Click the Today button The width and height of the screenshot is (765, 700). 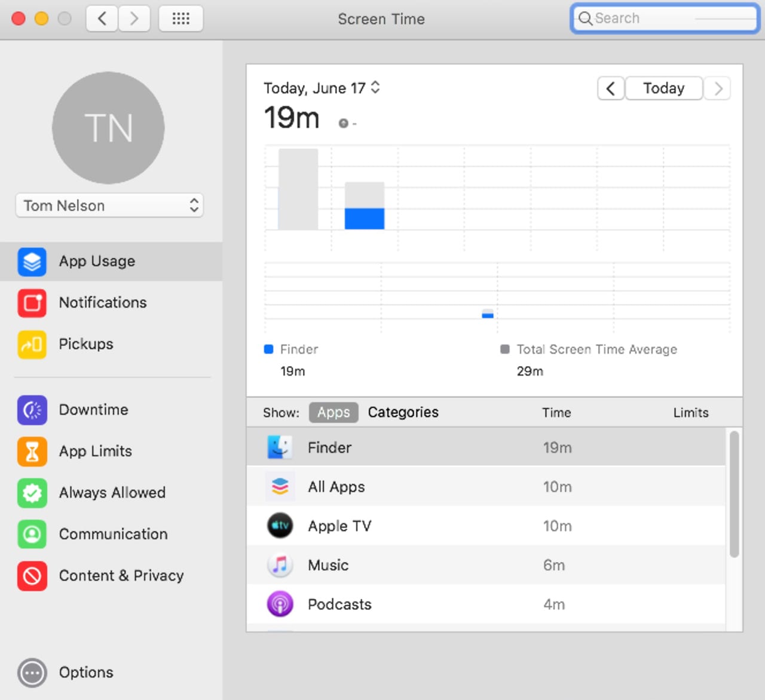click(x=663, y=88)
